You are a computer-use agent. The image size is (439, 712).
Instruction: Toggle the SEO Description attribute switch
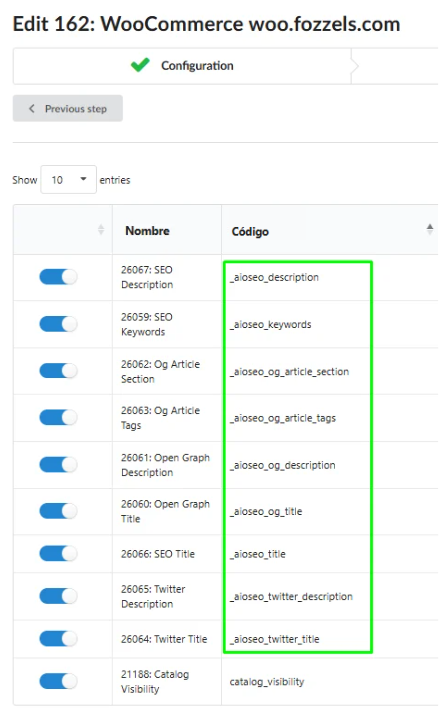[x=58, y=277]
